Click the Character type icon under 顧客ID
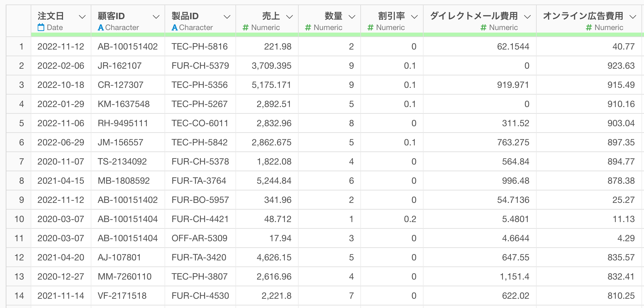 pos(101,27)
